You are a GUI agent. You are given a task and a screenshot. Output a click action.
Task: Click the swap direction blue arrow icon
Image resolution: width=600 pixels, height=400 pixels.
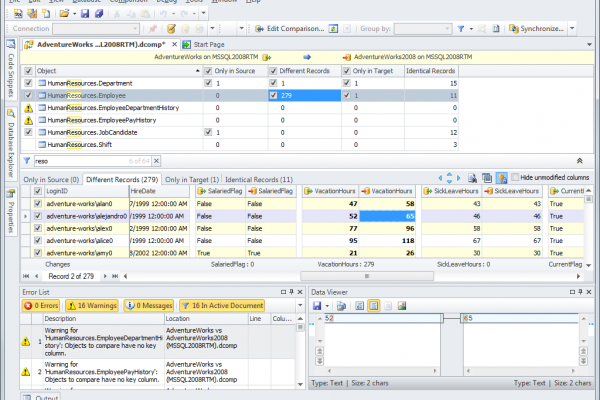pyautogui.click(x=307, y=57)
